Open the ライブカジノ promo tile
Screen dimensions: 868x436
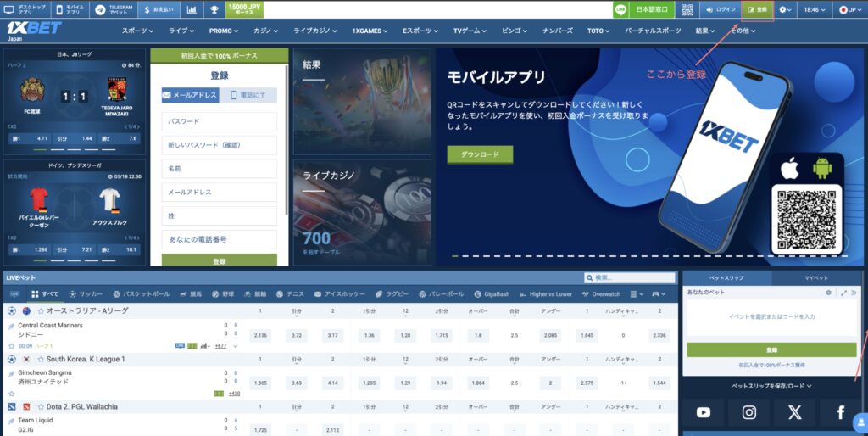click(362, 212)
